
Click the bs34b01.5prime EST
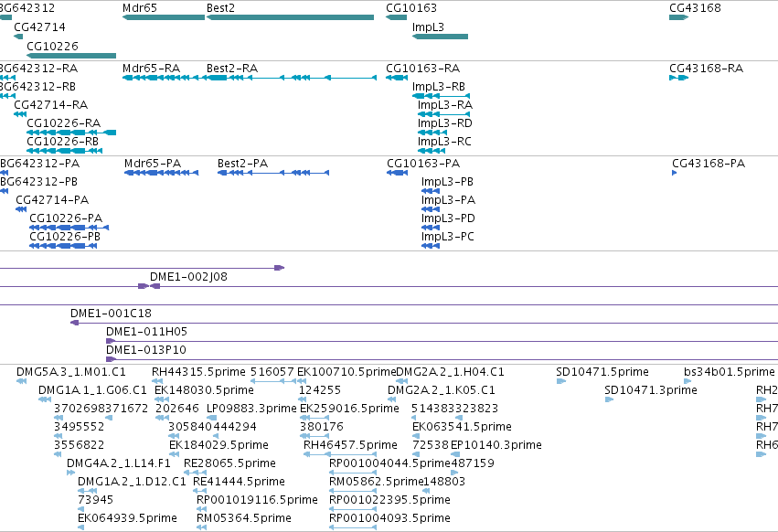pos(687,381)
